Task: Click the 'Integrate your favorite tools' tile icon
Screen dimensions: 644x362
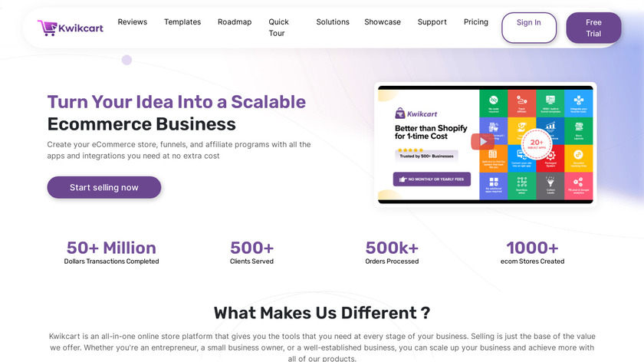Action: click(577, 100)
